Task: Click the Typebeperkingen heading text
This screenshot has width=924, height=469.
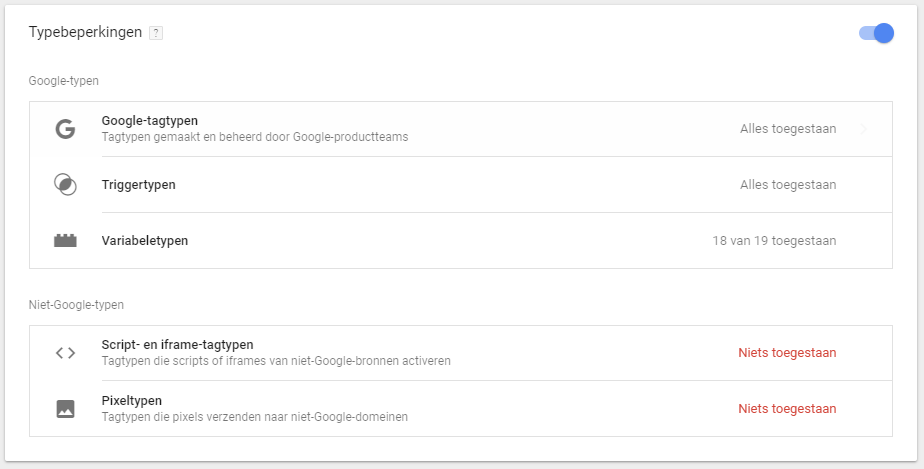Action: (x=85, y=32)
